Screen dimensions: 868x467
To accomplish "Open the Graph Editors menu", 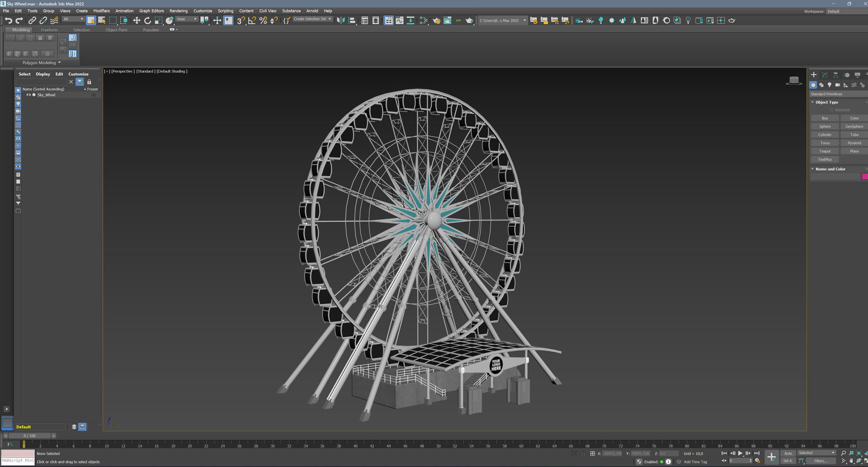I will click(x=151, y=11).
